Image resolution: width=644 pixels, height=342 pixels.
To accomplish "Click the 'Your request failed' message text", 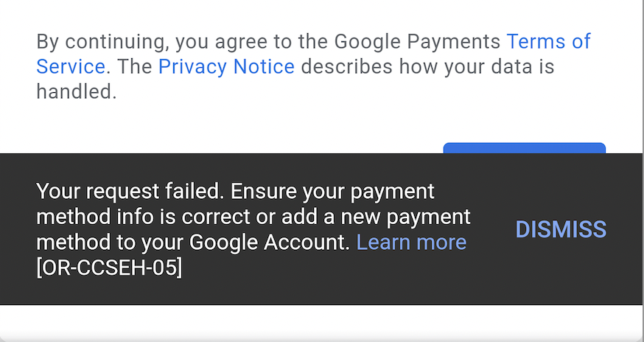I will click(x=130, y=192).
